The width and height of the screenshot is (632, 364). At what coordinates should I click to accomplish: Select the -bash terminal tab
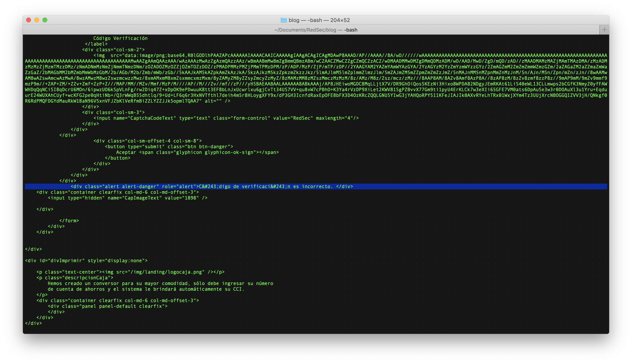[x=315, y=30]
